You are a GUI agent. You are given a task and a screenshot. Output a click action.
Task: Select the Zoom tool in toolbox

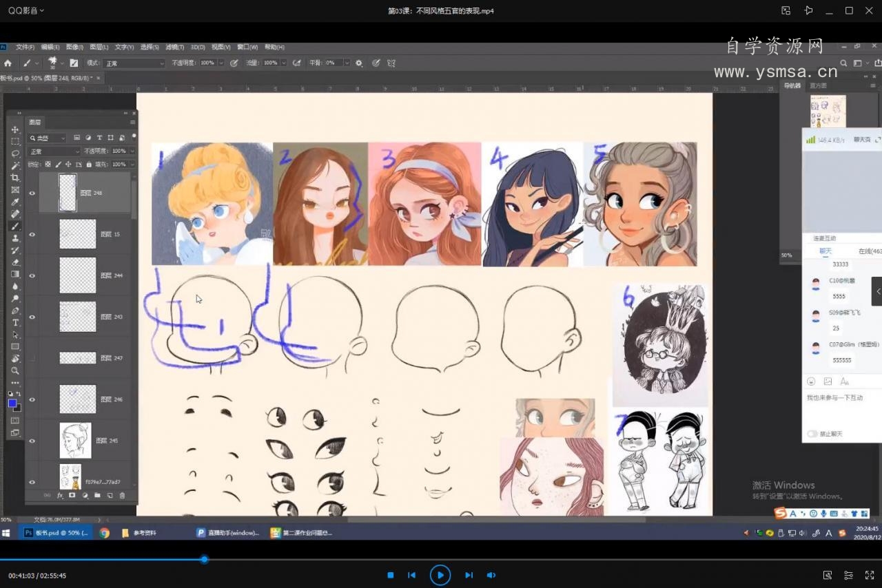[x=15, y=370]
